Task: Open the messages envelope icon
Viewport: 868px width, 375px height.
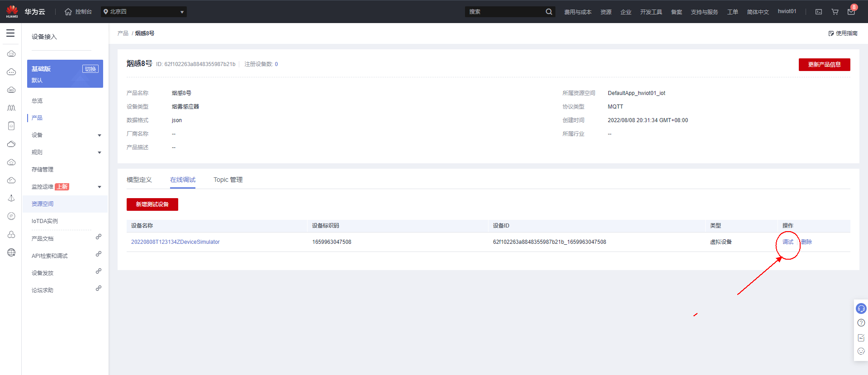Action: [x=851, y=12]
